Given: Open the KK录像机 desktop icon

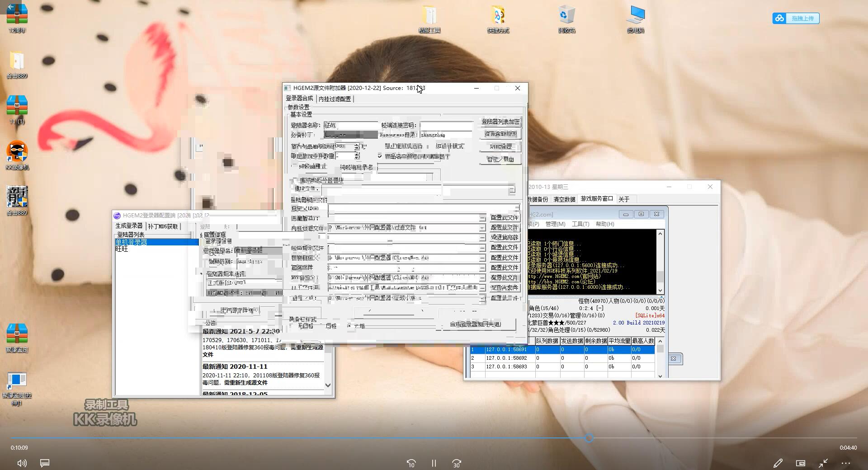Looking at the screenshot, I should [x=17, y=152].
